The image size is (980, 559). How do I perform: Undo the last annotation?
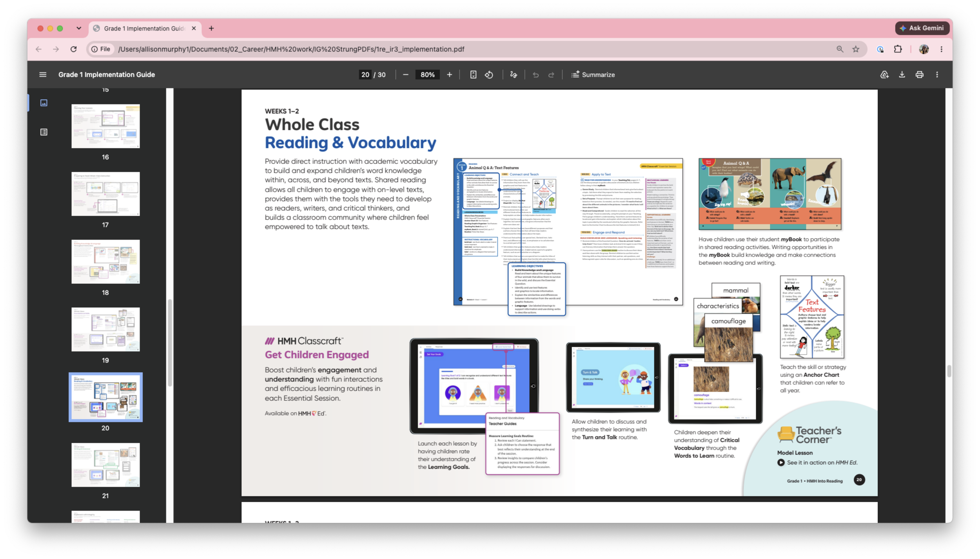[535, 75]
